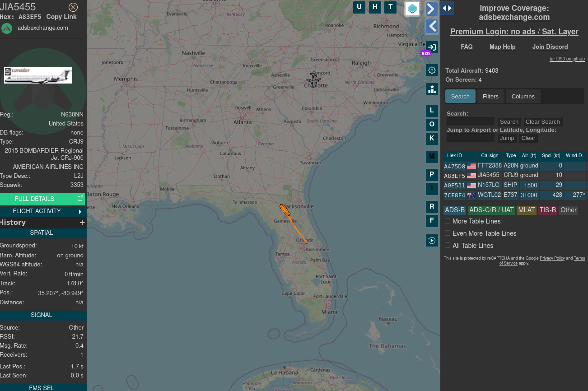Open map settings gear
This screenshot has width=588, height=391.
(432, 70)
